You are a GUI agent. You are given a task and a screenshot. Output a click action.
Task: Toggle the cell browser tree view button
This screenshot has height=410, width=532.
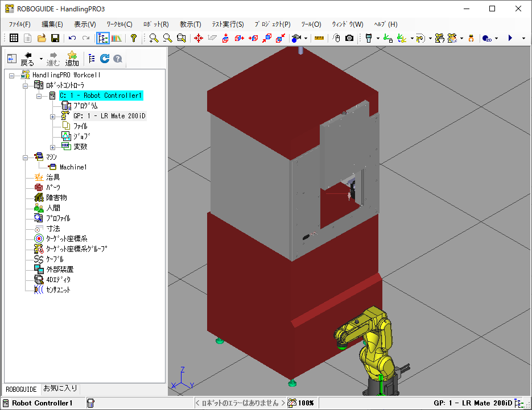(x=103, y=38)
